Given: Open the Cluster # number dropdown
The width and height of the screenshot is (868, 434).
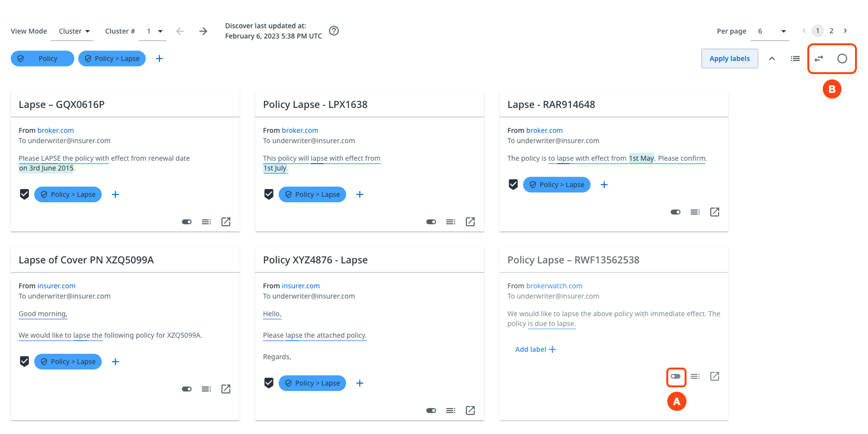Looking at the screenshot, I should [x=154, y=31].
